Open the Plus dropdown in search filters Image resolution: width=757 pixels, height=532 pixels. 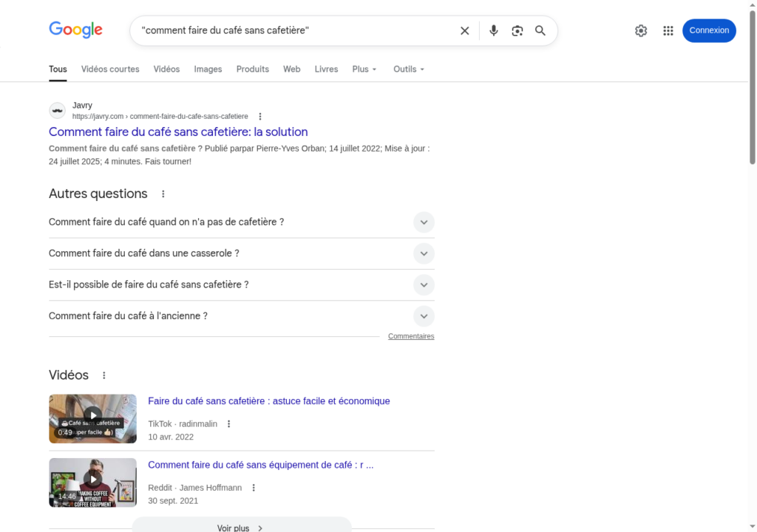(364, 69)
